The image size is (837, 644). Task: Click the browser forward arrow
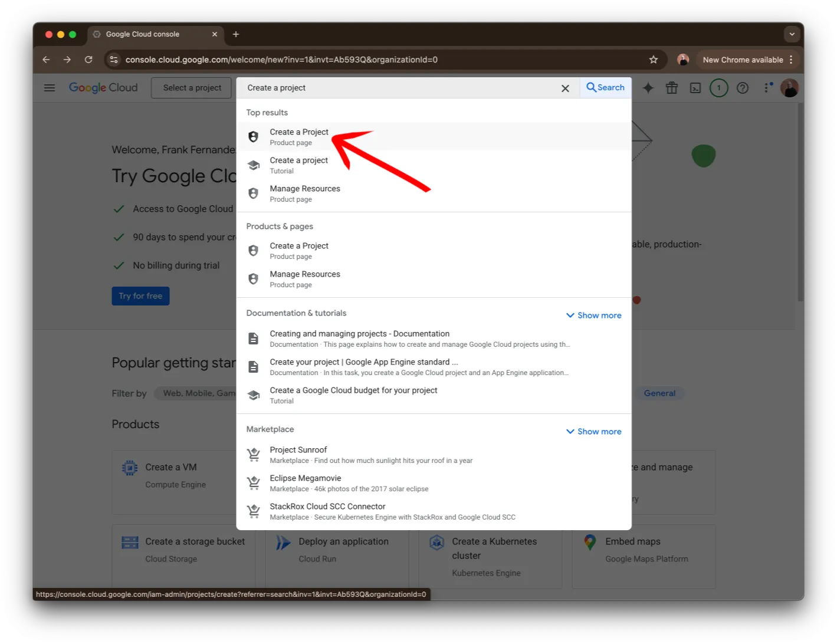click(67, 60)
